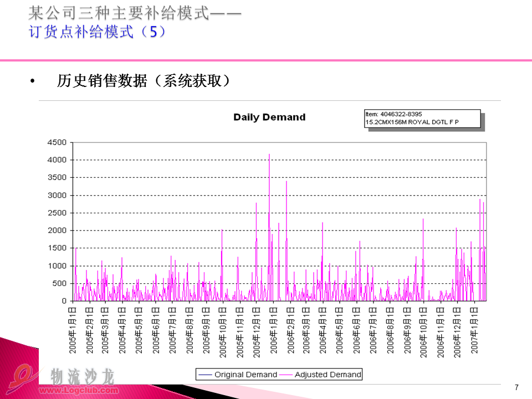Click the 2500 y-axis label
This screenshot has height=399, width=532.
57,213
